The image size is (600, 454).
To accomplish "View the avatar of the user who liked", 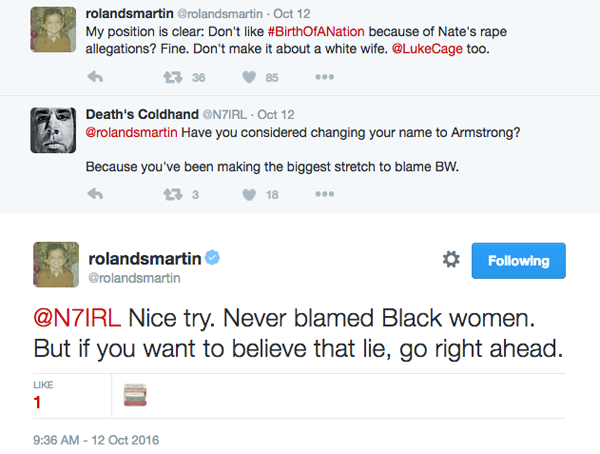I will 135,395.
